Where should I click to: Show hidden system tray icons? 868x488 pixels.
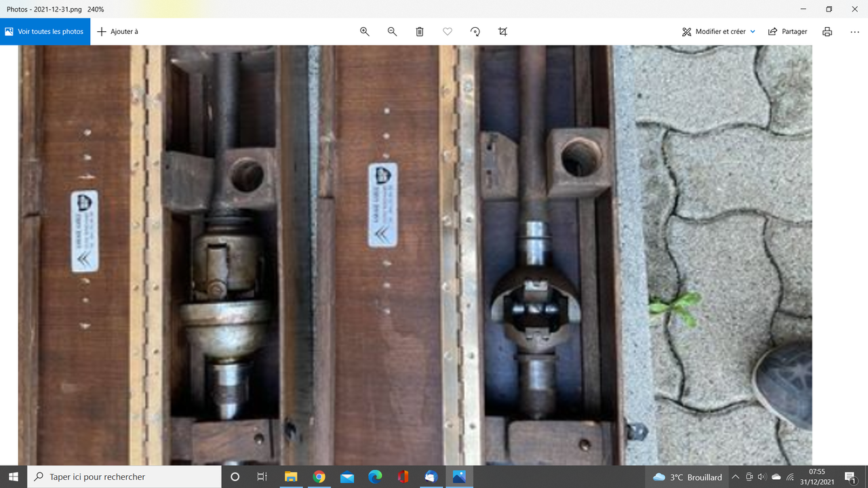coord(736,477)
